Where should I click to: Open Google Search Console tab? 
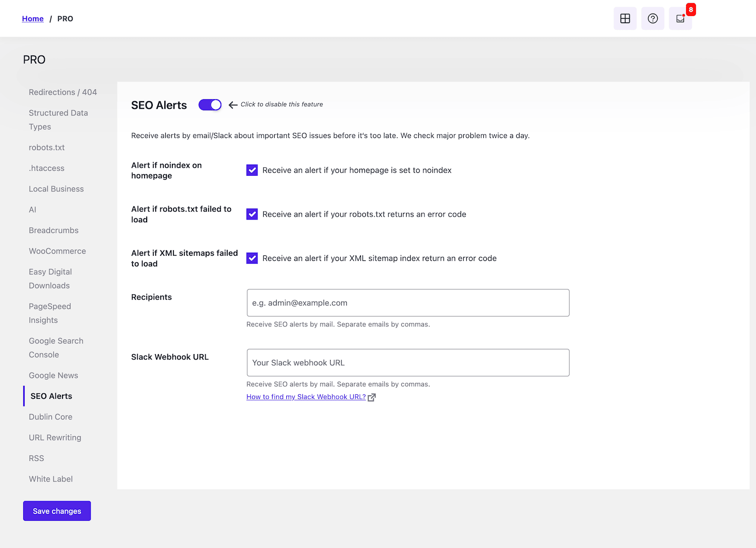tap(56, 348)
